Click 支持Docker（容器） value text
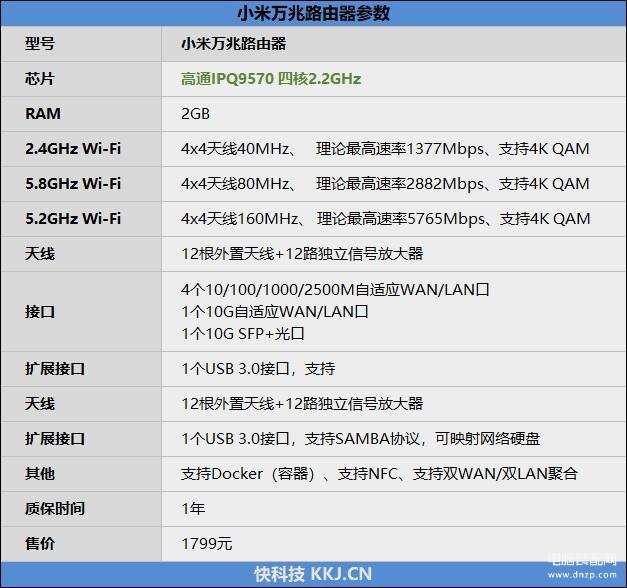Screen dimensions: 627x588 click(248, 474)
